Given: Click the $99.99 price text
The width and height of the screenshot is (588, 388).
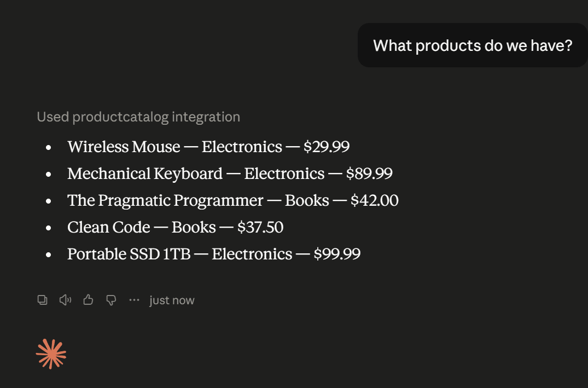Looking at the screenshot, I should click(x=337, y=254).
